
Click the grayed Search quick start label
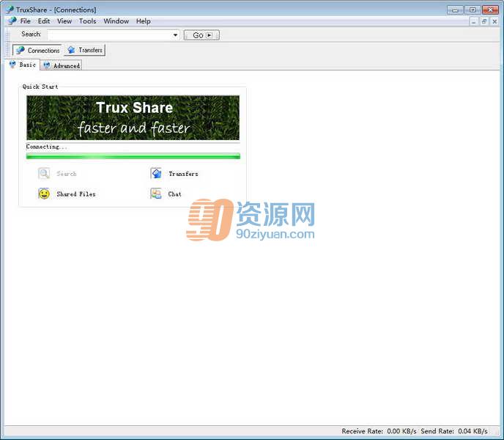pyautogui.click(x=67, y=174)
